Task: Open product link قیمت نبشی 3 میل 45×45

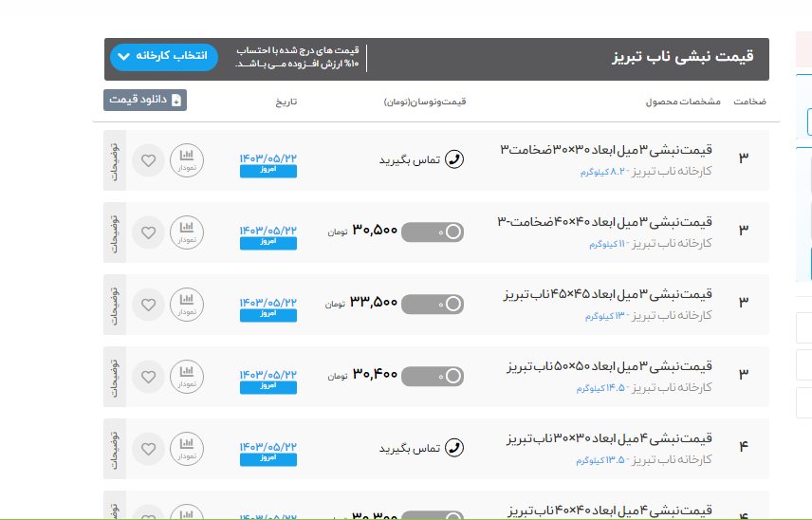Action: [x=607, y=294]
